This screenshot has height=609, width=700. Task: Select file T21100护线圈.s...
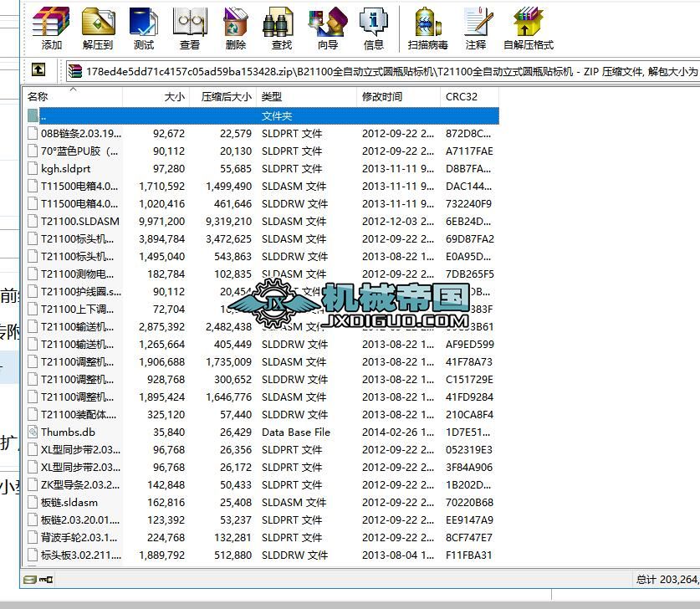click(263, 292)
